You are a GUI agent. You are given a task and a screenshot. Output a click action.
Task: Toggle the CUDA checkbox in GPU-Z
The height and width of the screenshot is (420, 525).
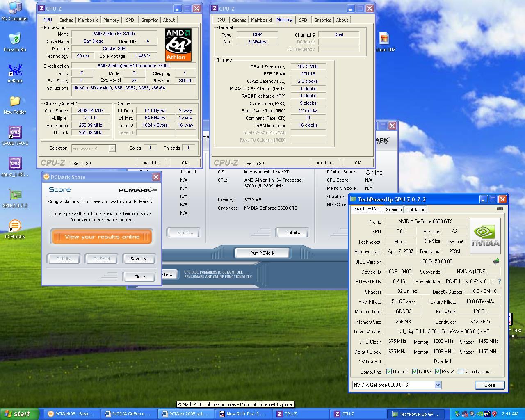(415, 372)
